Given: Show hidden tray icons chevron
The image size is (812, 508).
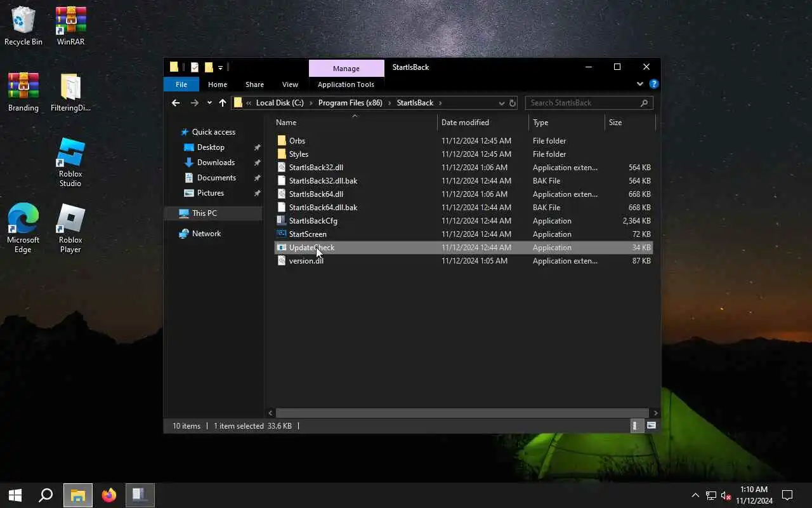Looking at the screenshot, I should 695,495.
